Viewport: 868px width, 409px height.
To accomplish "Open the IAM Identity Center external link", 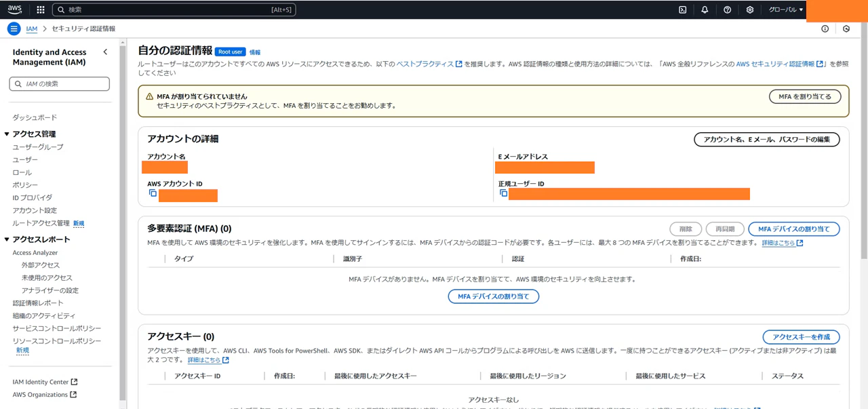I will 45,382.
